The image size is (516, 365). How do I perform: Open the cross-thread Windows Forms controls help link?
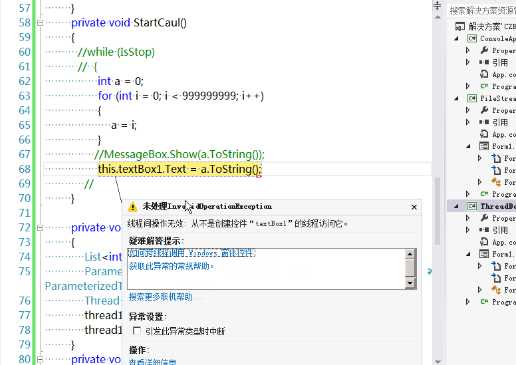point(192,253)
